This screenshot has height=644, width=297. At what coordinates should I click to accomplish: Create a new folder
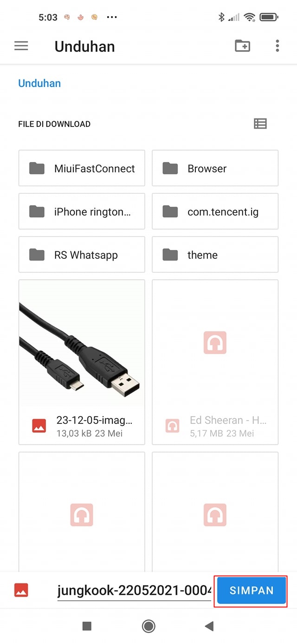tap(242, 46)
